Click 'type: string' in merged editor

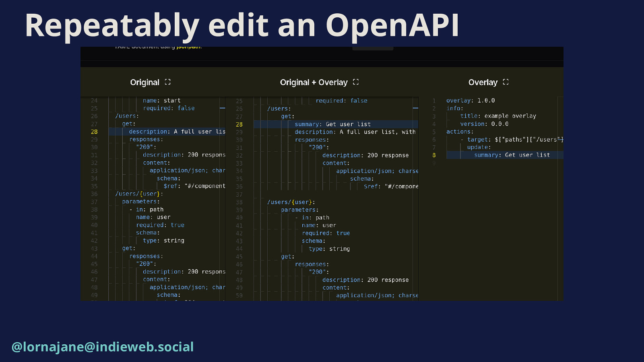(329, 249)
